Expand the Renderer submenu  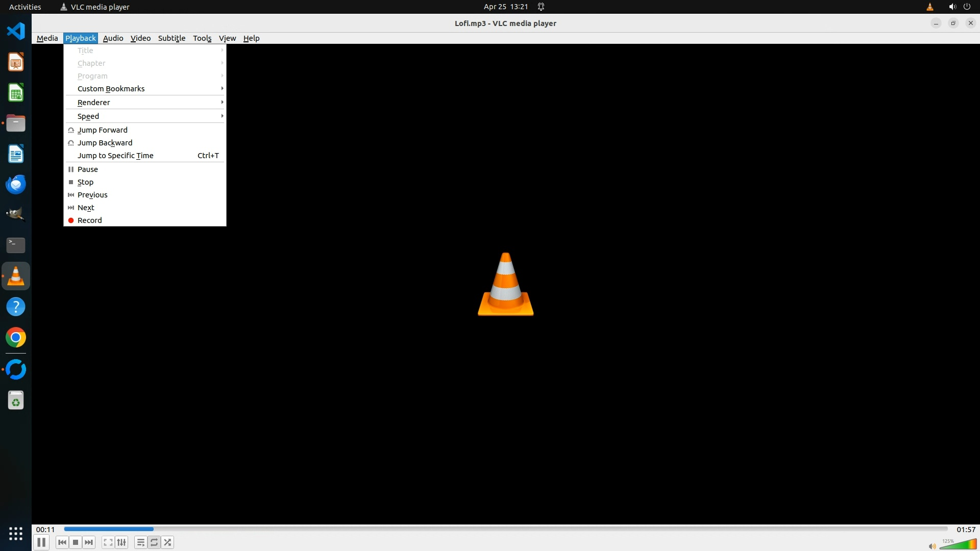tap(94, 103)
